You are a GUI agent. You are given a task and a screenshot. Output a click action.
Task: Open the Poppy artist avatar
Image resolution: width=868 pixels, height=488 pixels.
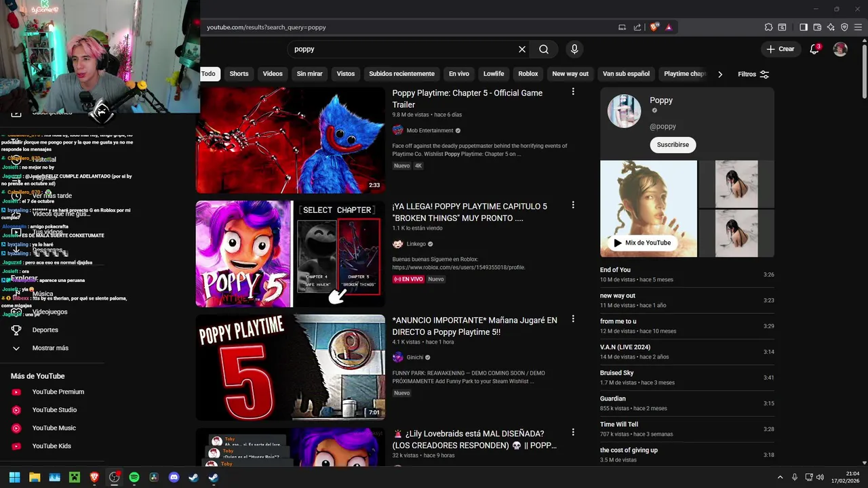(x=624, y=111)
